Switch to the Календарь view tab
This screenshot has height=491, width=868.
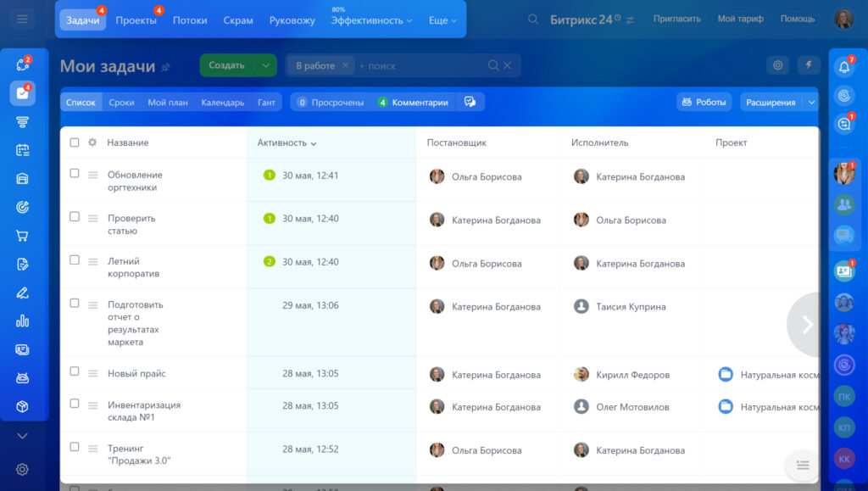[x=222, y=102]
